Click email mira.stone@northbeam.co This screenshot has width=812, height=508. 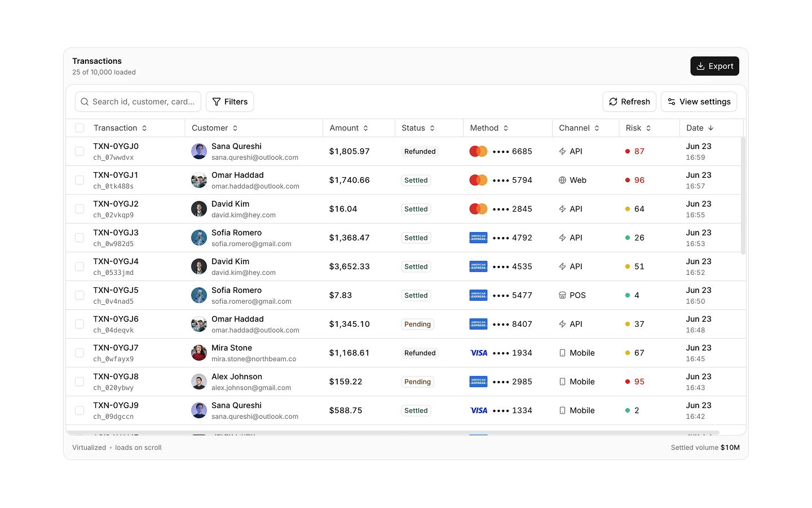(254, 359)
